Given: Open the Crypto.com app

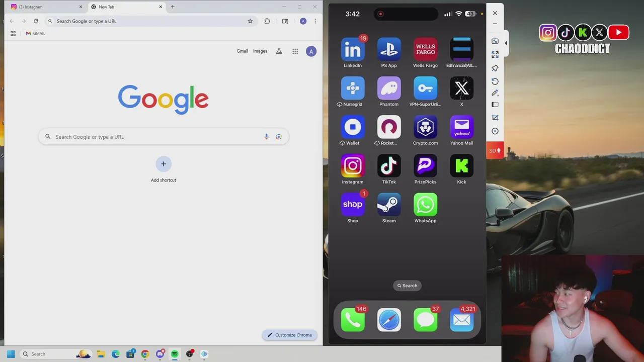Looking at the screenshot, I should tap(425, 127).
